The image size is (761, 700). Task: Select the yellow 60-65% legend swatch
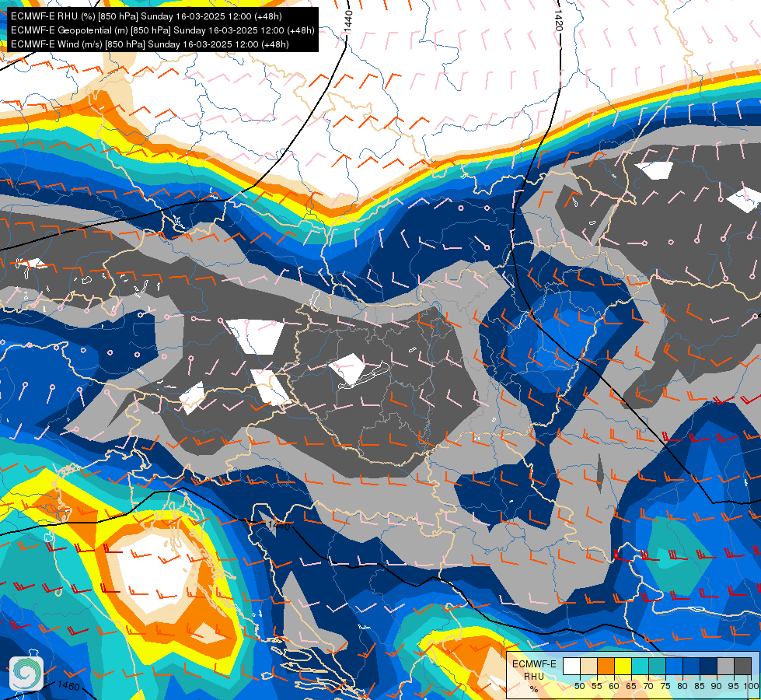(623, 666)
